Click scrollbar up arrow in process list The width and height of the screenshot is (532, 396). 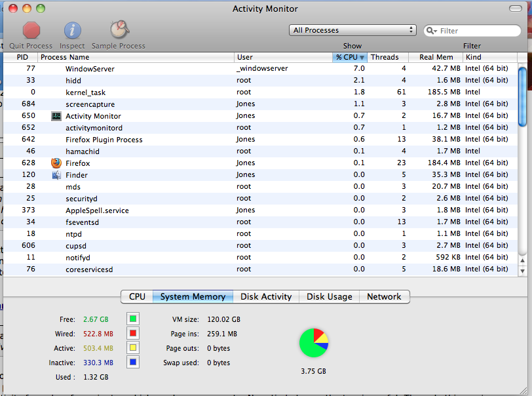click(523, 260)
